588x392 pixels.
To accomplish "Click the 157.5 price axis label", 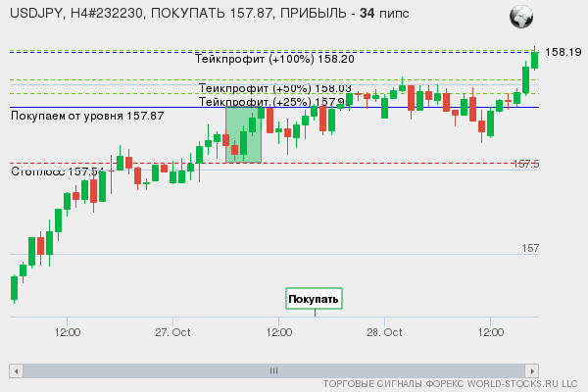I will (526, 164).
